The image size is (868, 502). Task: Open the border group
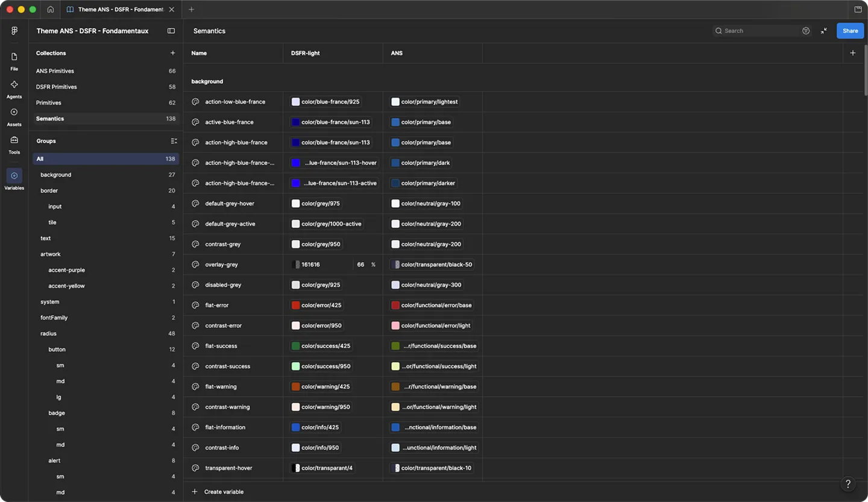[x=105, y=190]
